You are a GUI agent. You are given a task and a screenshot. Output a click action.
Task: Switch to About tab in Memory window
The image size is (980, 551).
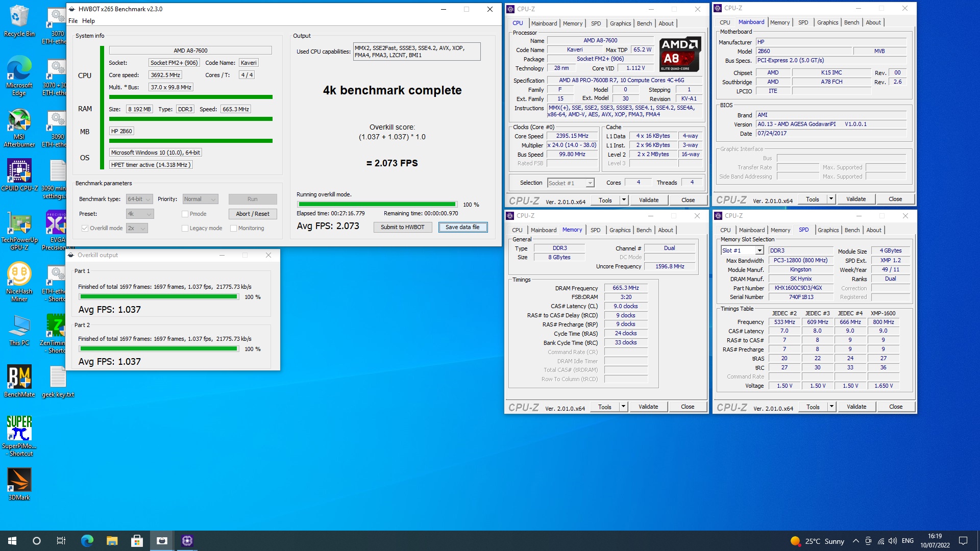665,230
